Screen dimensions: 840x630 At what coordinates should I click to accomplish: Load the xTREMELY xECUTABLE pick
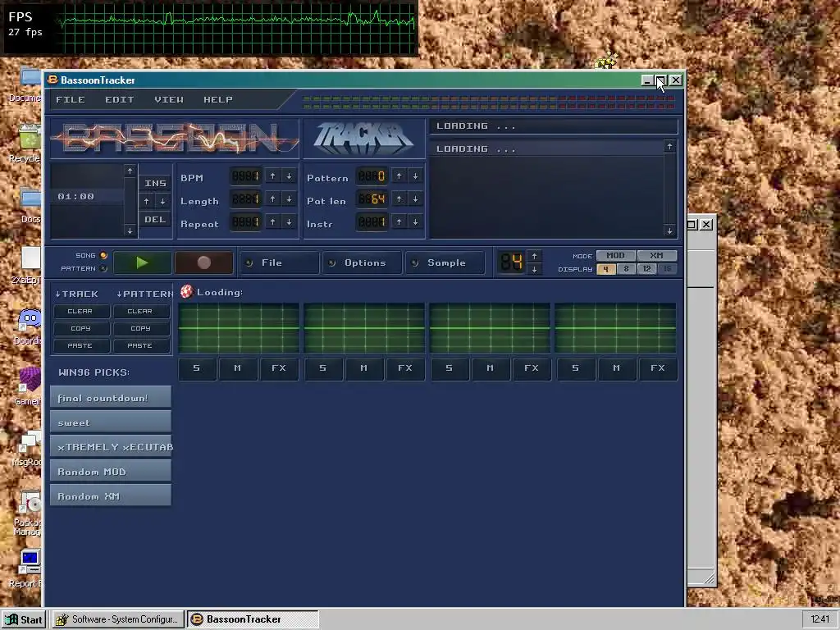point(111,447)
